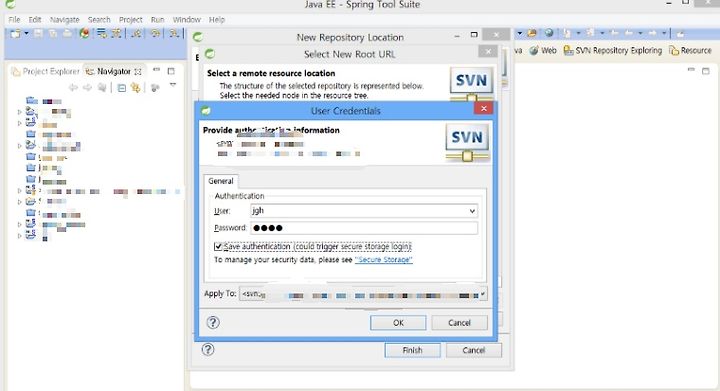Screen dimensions: 720x391
Task: Open the Search menu
Action: tap(99, 19)
